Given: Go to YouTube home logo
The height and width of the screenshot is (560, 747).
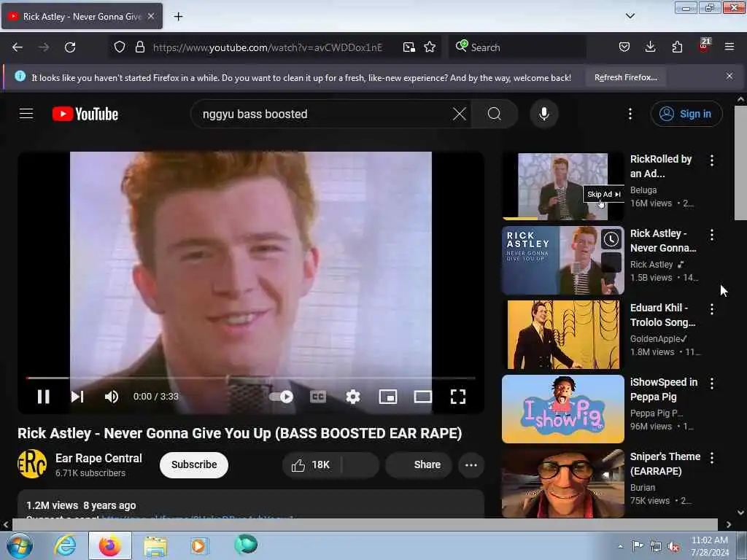Looking at the screenshot, I should [85, 114].
